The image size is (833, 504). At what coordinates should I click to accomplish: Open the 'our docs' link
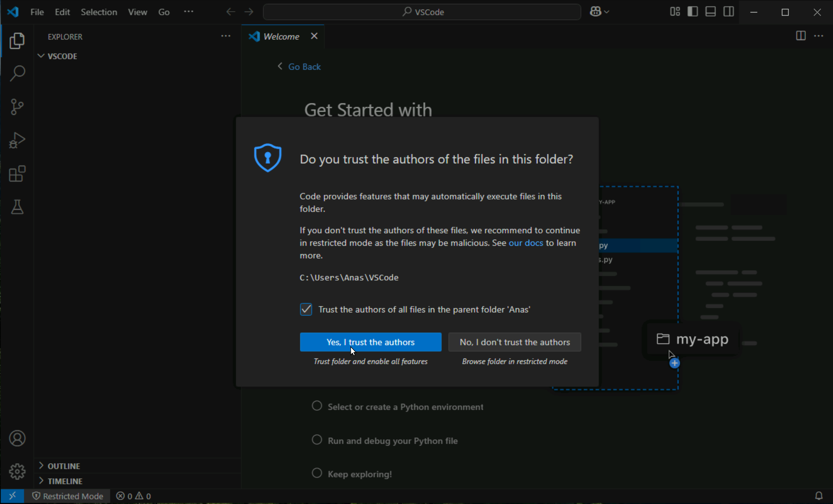526,243
